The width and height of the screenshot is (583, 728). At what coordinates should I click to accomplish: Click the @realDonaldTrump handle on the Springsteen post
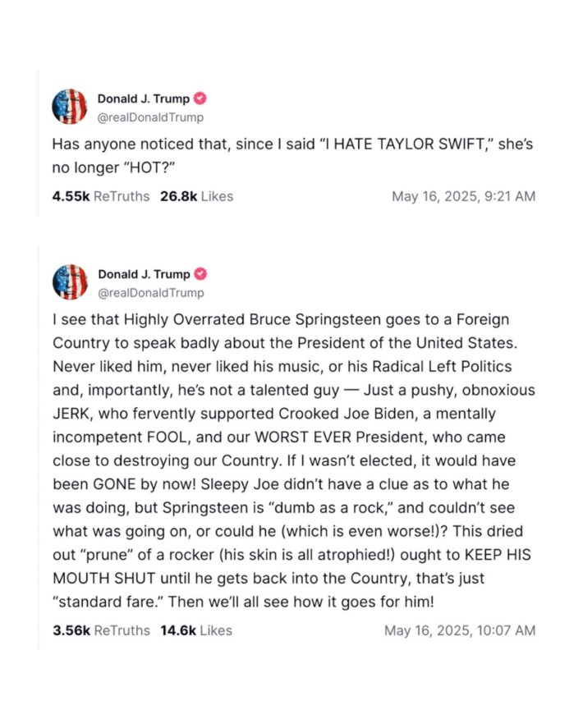tap(151, 293)
